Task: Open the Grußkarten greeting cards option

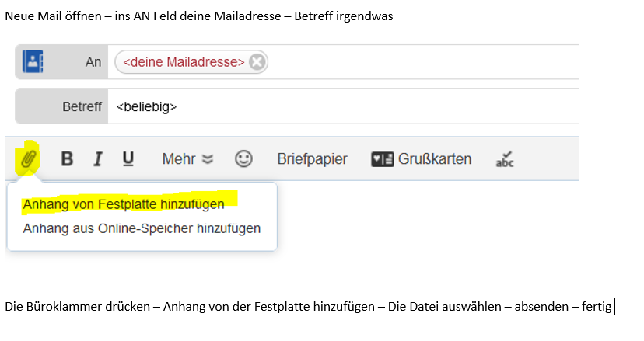Action: coord(422,158)
